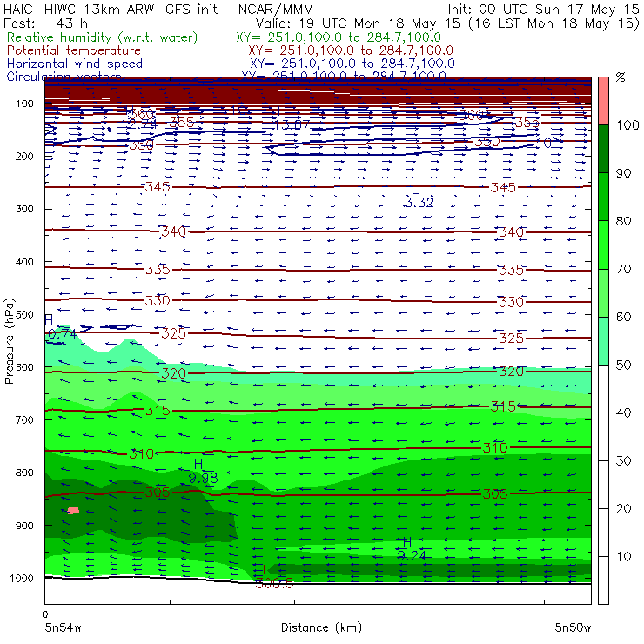Select the 'Fcst: 43 h' forecast hour text
Image resolution: width=644 pixels, height=644 pixels.
(45, 23)
